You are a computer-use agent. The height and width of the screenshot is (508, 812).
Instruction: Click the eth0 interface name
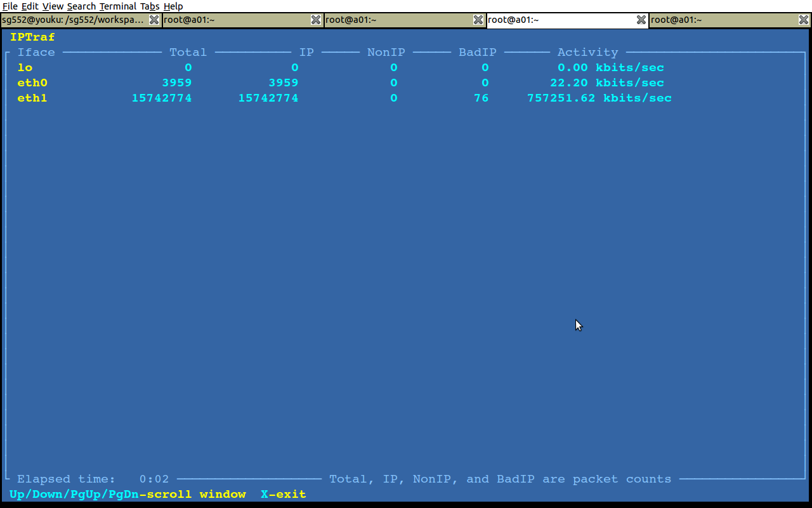pos(32,83)
